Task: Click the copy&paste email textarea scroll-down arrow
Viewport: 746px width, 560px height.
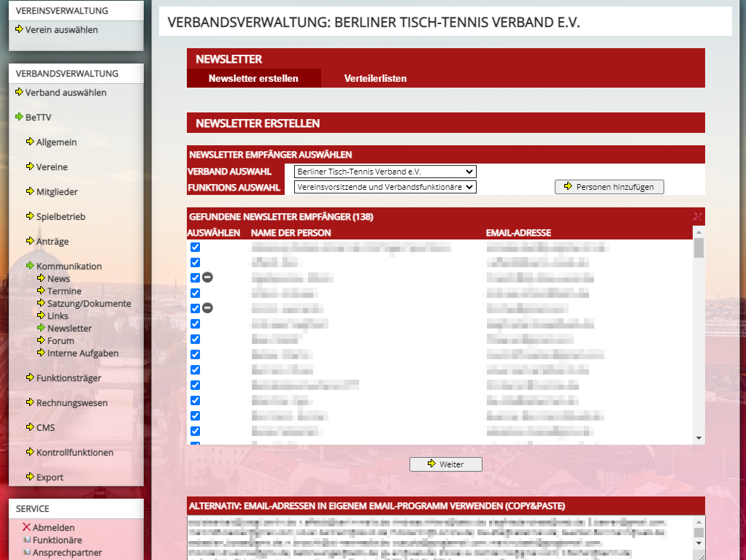Action: [x=699, y=543]
